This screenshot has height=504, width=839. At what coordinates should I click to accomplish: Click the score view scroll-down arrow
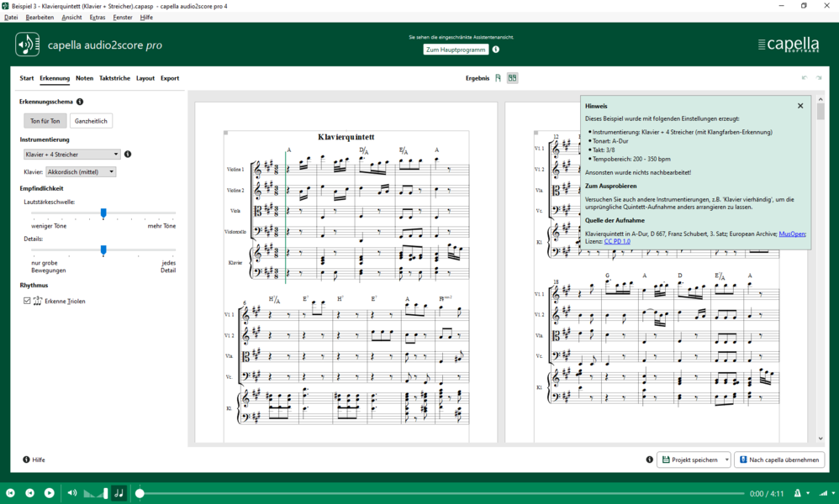click(821, 438)
